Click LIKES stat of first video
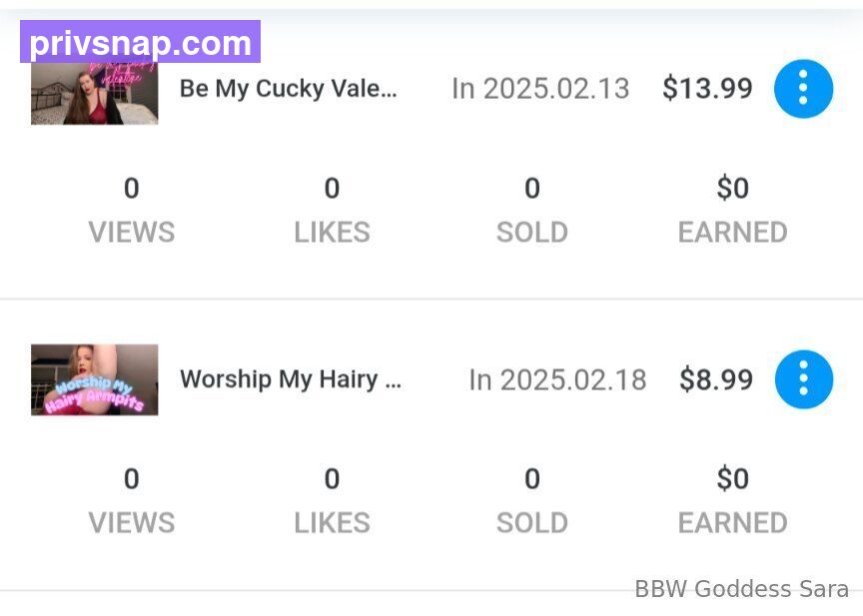Viewport: 863px width, 616px height. tap(332, 210)
